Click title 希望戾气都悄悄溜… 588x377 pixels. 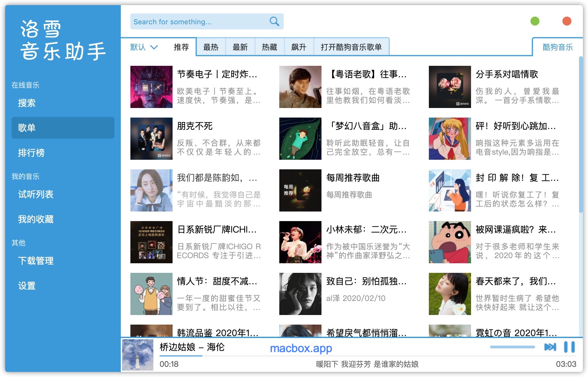(x=367, y=332)
